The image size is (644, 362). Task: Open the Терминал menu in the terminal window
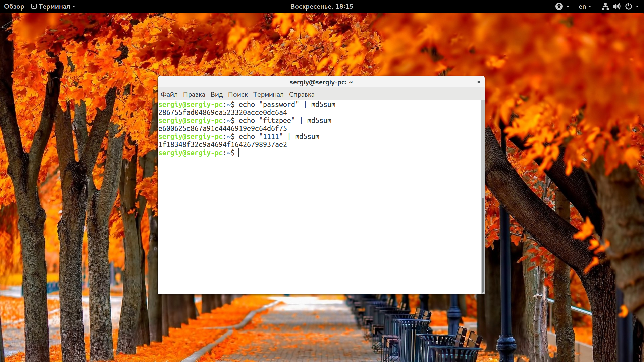[268, 94]
